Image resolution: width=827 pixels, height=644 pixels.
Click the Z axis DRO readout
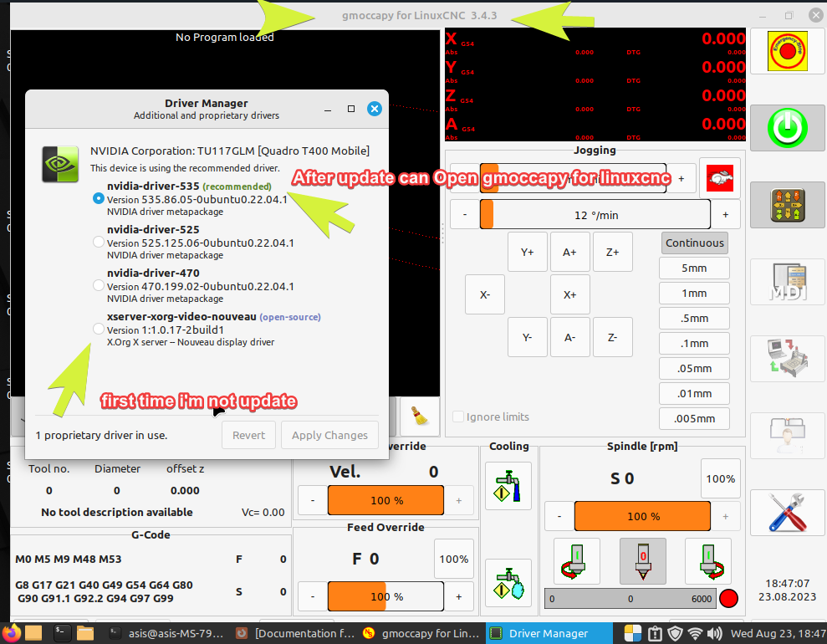595,99
